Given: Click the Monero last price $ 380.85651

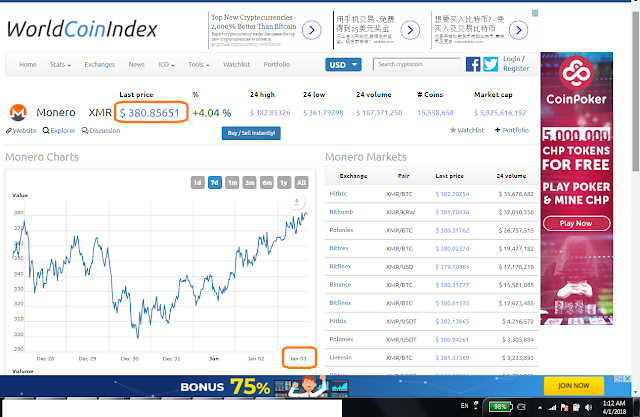Looking at the screenshot, I should click(x=150, y=113).
